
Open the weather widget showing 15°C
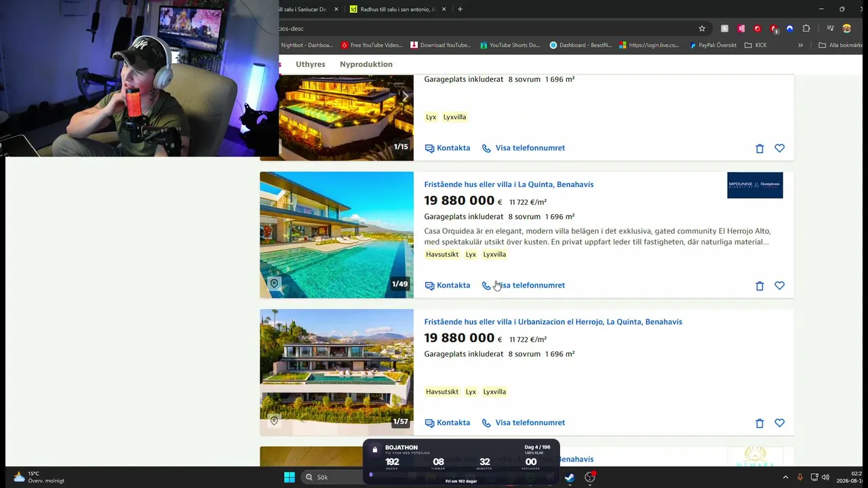(39, 477)
